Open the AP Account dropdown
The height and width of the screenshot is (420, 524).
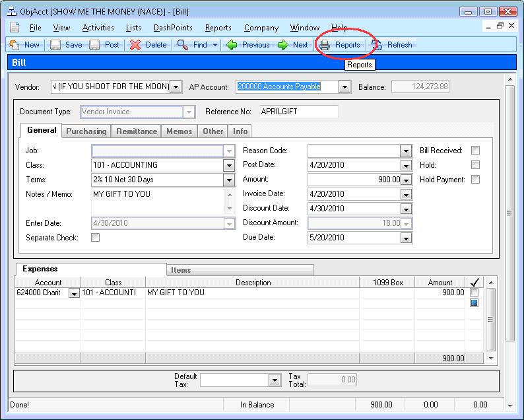(x=344, y=87)
